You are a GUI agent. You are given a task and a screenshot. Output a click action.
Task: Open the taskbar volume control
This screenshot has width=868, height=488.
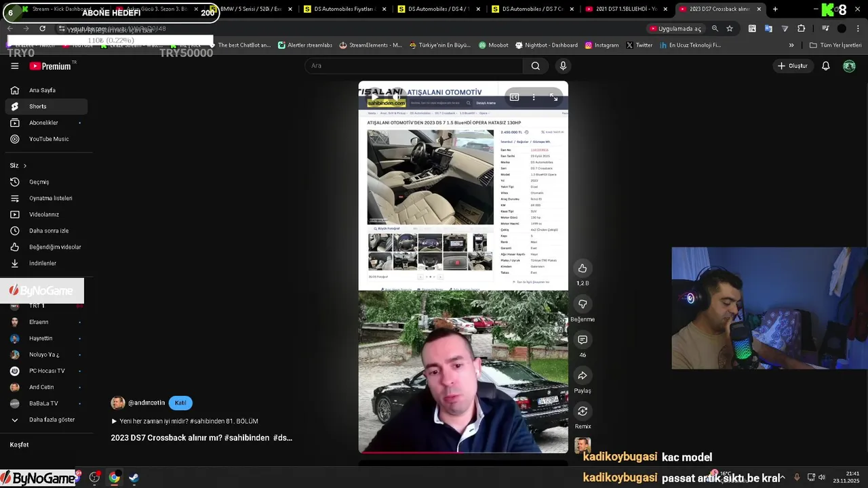click(x=821, y=478)
